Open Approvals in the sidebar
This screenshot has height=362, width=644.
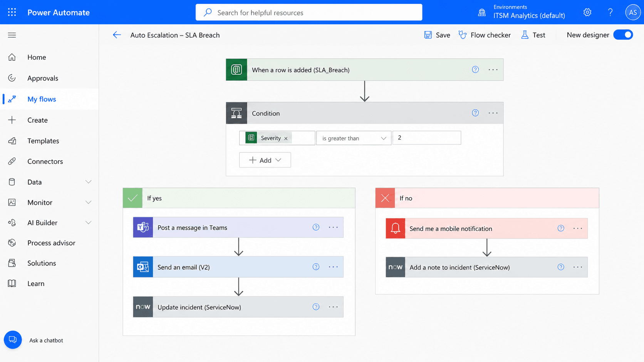point(49,78)
